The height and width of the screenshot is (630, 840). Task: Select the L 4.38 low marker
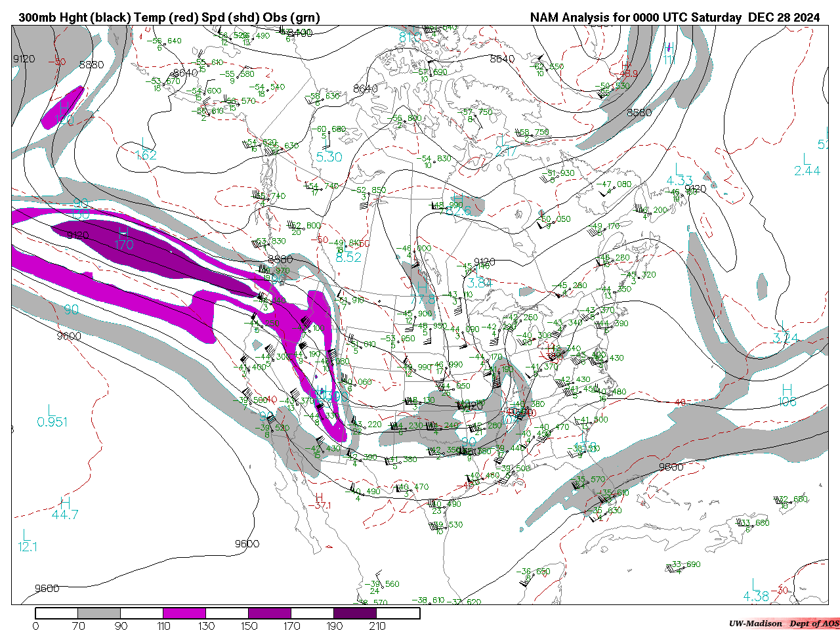coord(755,590)
